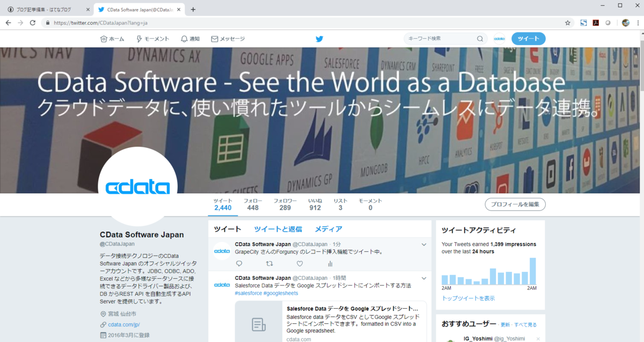Image resolution: width=644 pixels, height=342 pixels.
Task: Retweet the GrapeCity Forguncy tweet
Action: 269,263
